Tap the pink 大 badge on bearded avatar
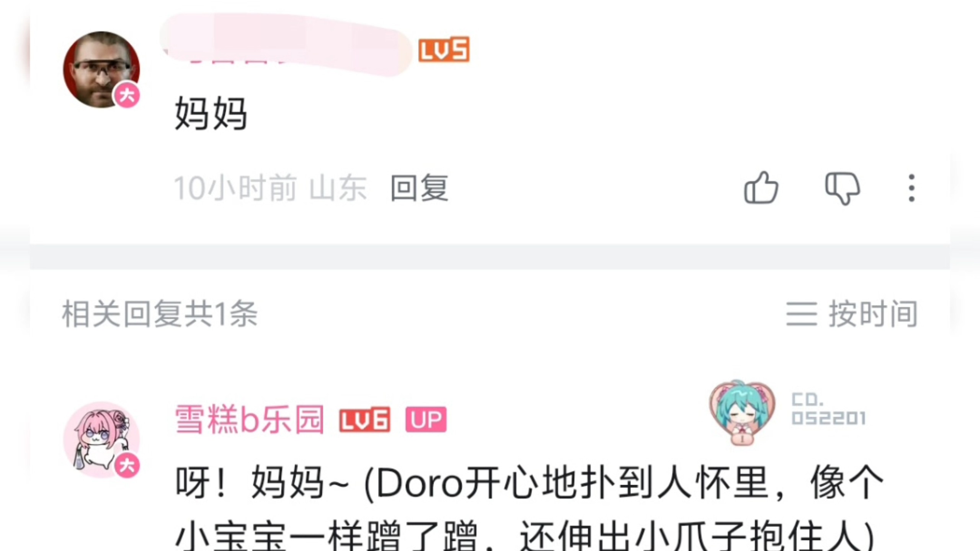Image resolution: width=980 pixels, height=551 pixels. [127, 95]
